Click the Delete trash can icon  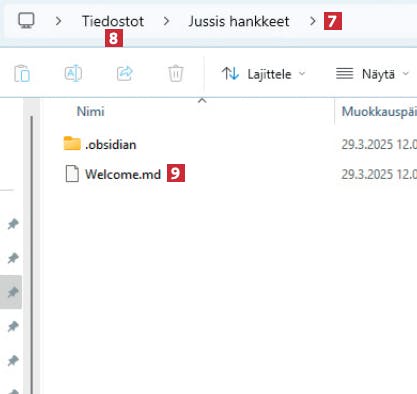click(x=176, y=73)
